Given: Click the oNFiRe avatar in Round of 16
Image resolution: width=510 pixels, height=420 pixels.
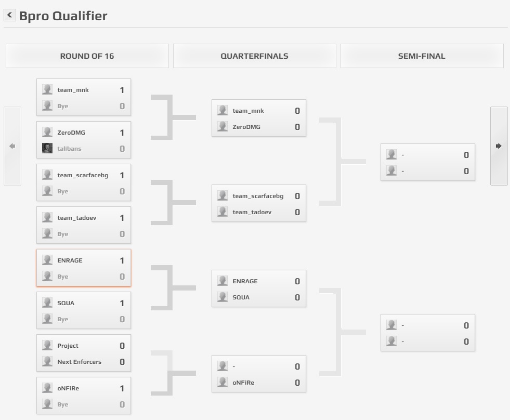Looking at the screenshot, I should click(47, 388).
